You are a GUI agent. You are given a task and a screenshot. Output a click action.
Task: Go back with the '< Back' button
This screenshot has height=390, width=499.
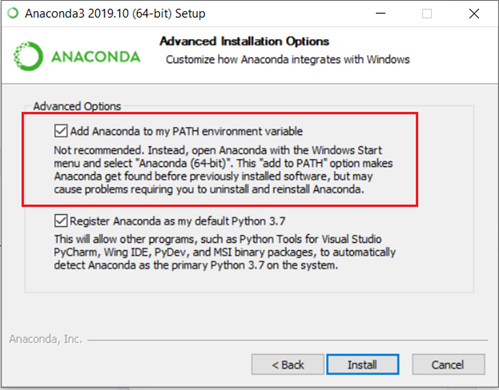click(x=288, y=364)
